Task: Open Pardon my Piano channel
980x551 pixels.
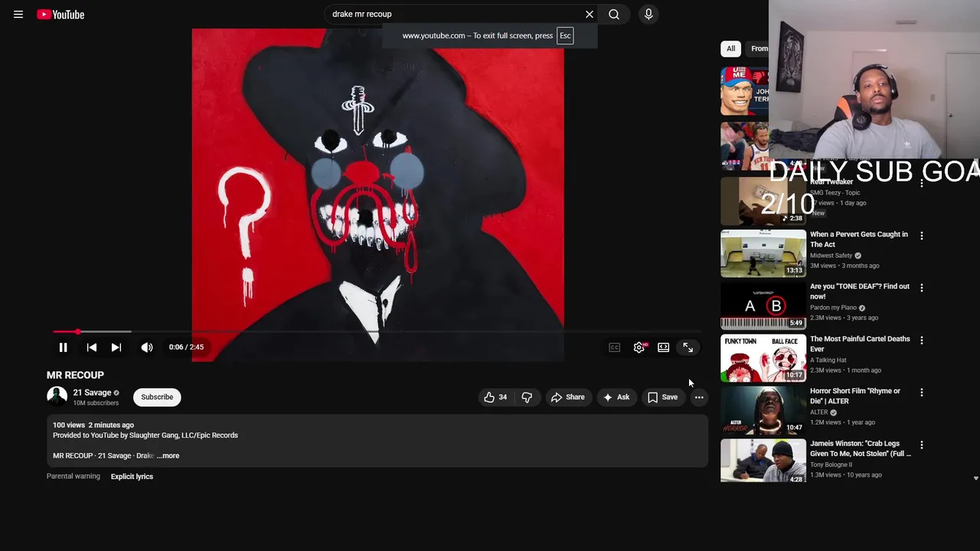Action: point(833,308)
